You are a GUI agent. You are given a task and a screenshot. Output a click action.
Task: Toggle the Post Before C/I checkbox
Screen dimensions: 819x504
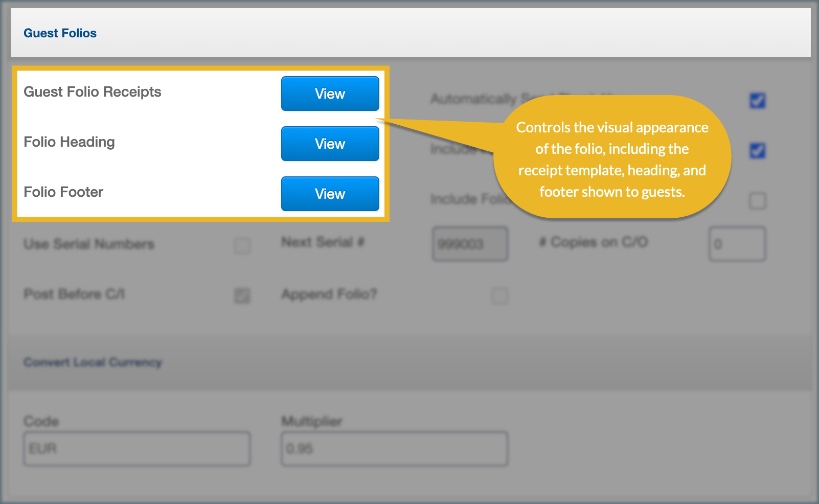tap(242, 295)
